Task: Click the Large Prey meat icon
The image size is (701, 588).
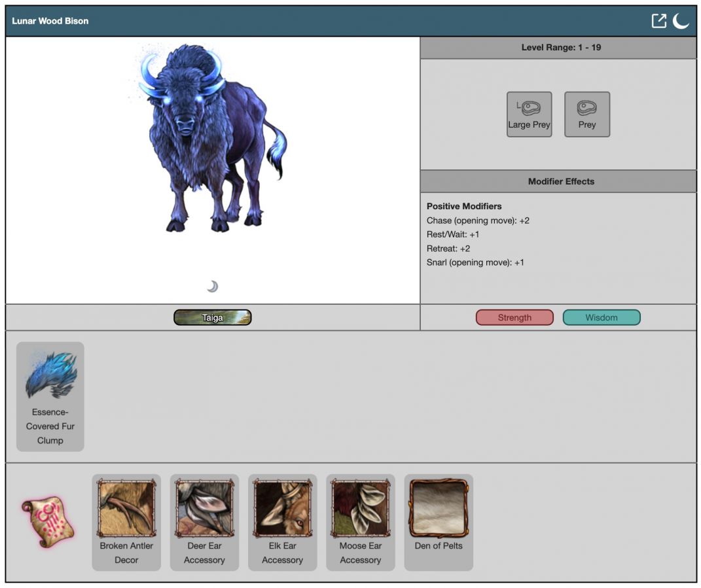Action: click(x=529, y=114)
